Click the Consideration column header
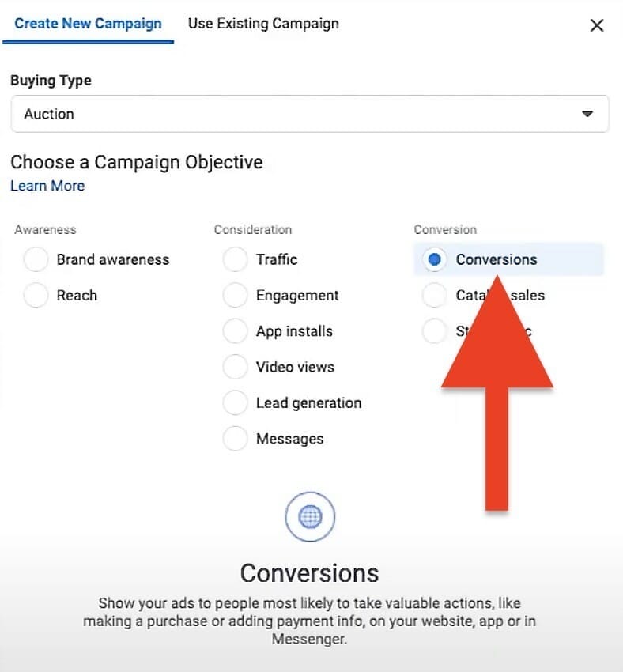 coord(252,229)
